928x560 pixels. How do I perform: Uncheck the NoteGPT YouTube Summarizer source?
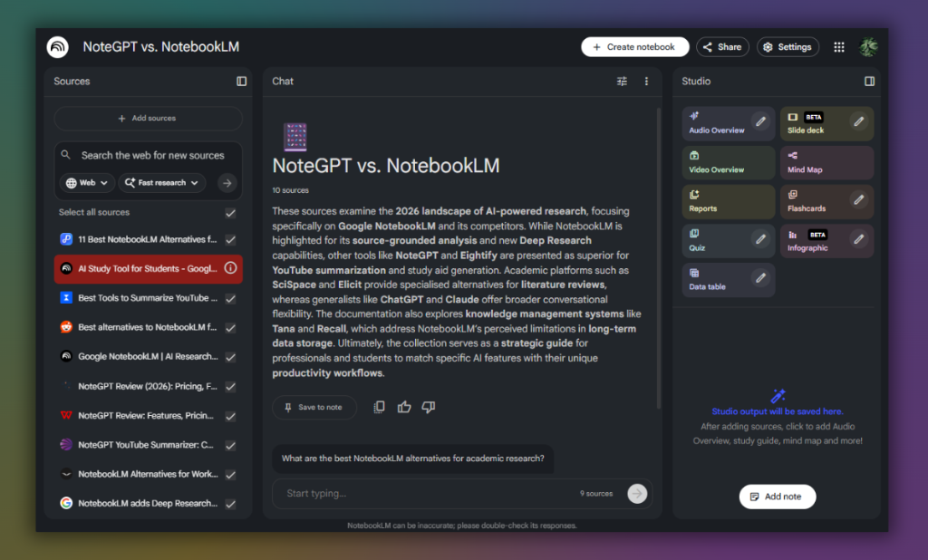point(229,445)
